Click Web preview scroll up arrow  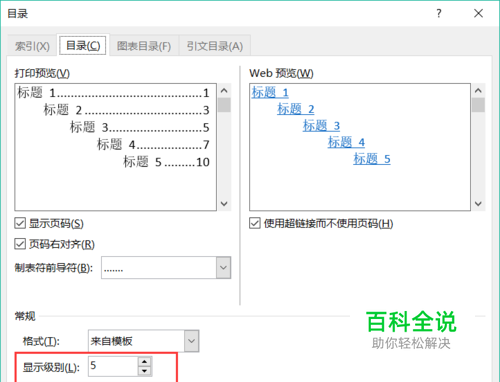[478, 90]
